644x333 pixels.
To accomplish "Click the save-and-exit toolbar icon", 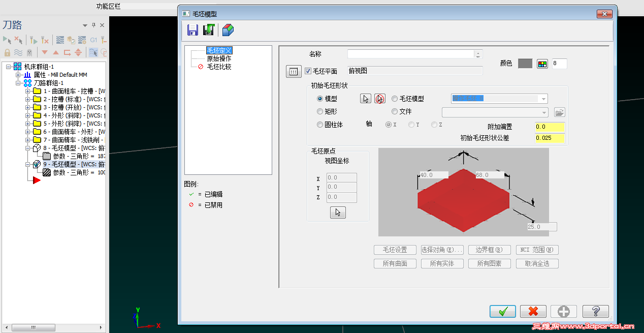I will pos(209,30).
